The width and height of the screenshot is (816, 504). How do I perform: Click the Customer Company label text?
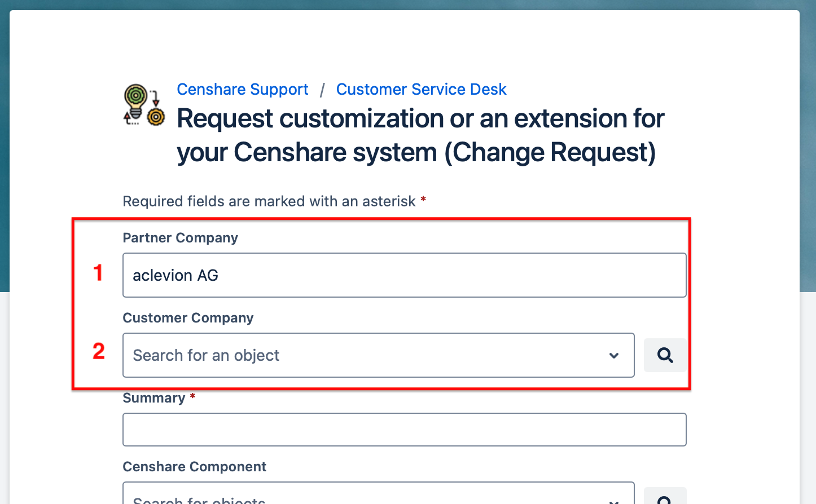click(188, 318)
